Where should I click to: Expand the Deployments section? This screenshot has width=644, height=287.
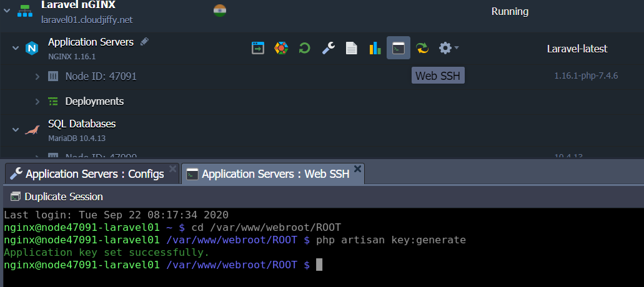click(x=37, y=101)
